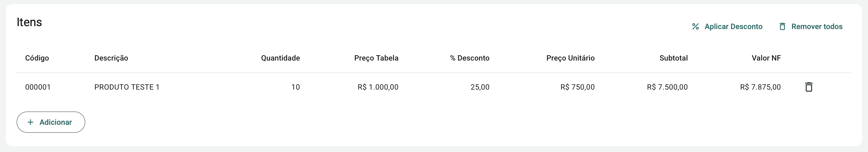Viewport: 868px width, 152px height.
Task: Click the PRODUTO TESTE 1 description
Action: point(127,87)
